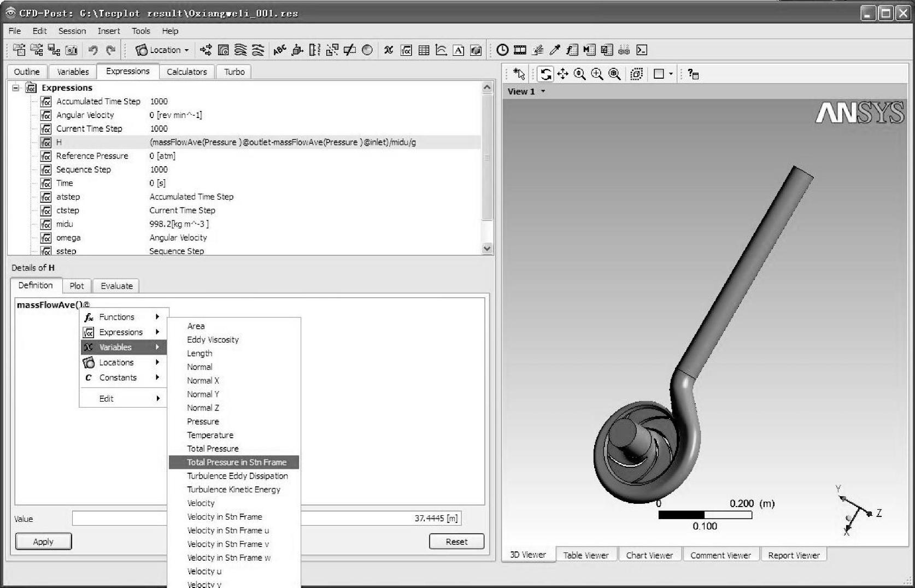Open the View 1 dropdown arrow
This screenshot has width=915, height=588.
click(x=543, y=91)
